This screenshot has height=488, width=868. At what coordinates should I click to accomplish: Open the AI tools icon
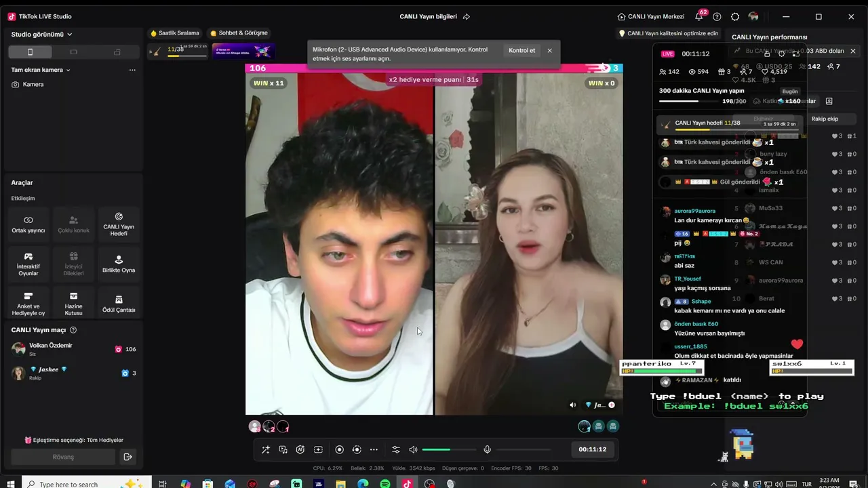pyautogui.click(x=300, y=449)
